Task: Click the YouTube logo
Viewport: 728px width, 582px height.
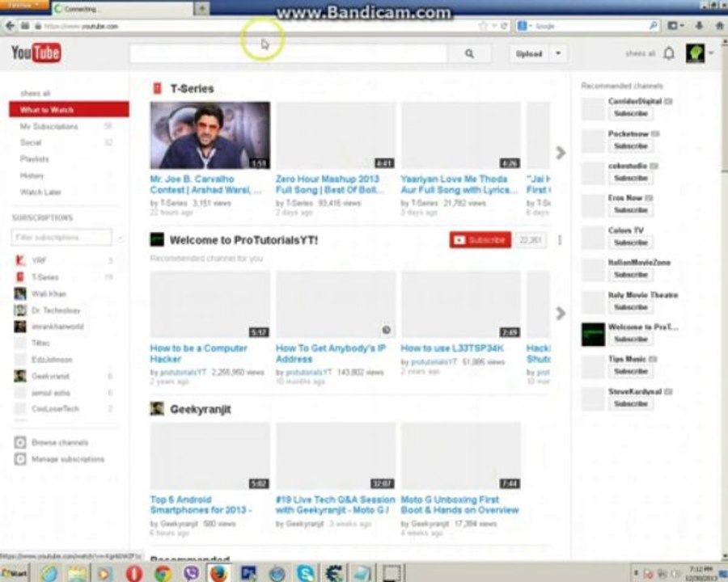Action: 36,53
